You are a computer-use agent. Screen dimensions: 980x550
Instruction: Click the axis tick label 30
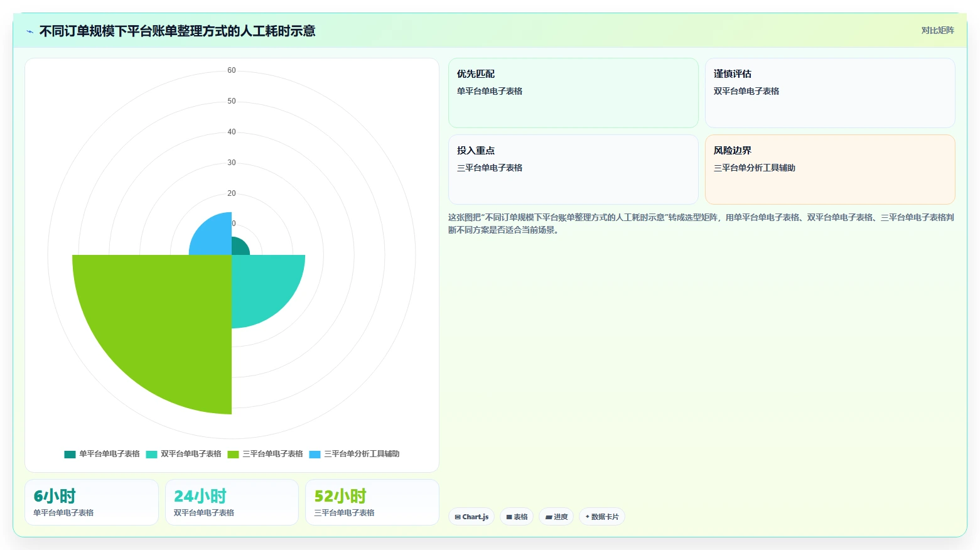coord(232,163)
